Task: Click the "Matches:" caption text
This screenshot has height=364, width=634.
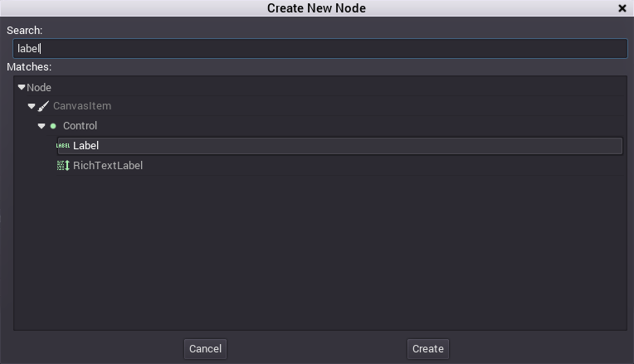Action: pyautogui.click(x=29, y=66)
